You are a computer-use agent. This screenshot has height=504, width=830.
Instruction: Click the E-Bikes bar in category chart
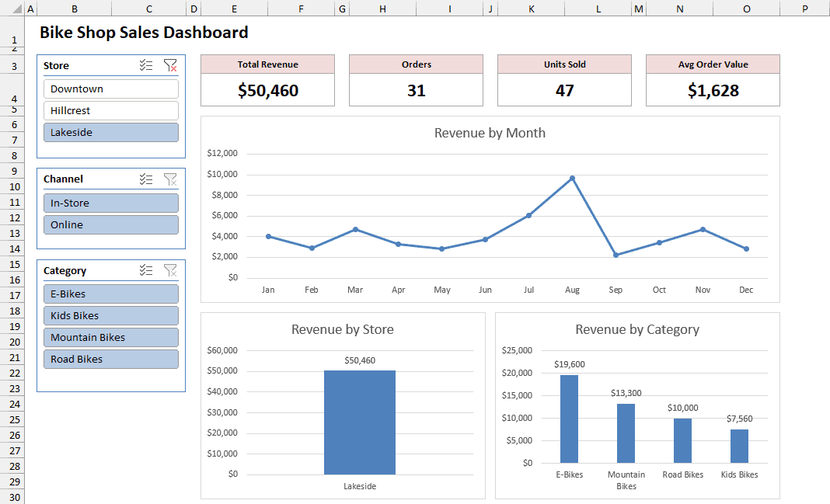[x=569, y=419]
